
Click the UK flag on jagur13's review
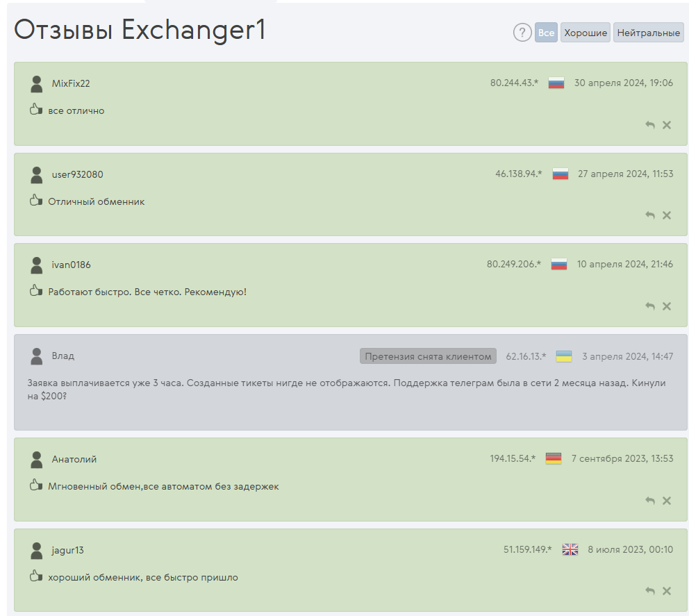(570, 549)
